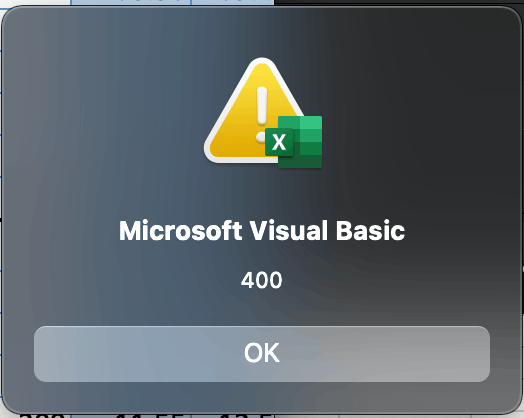Select the Microsoft Visual Basic title text
This screenshot has width=524, height=418.
[262, 231]
